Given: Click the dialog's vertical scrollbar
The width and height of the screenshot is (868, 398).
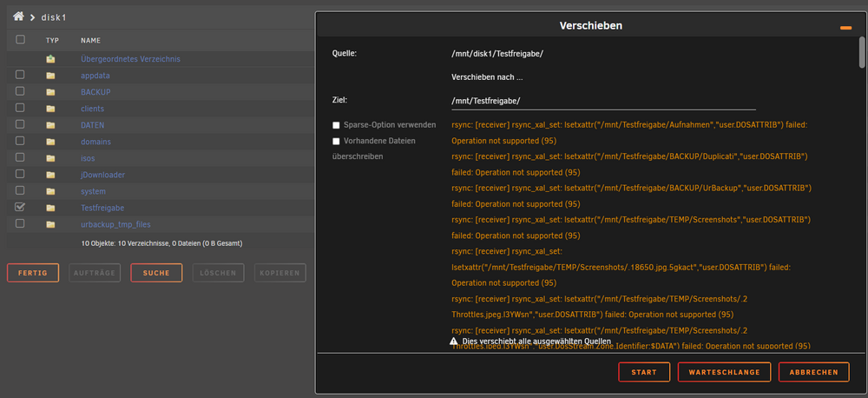Looking at the screenshot, I should (861, 53).
